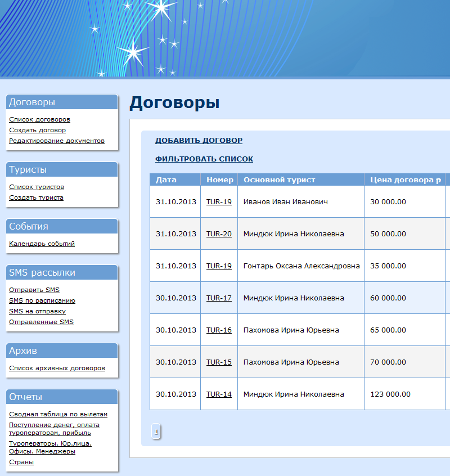Image resolution: width=450 pixels, height=476 pixels.
Task: Click the ДОБАВИТЬ ДОГОВОР link
Action: point(199,140)
